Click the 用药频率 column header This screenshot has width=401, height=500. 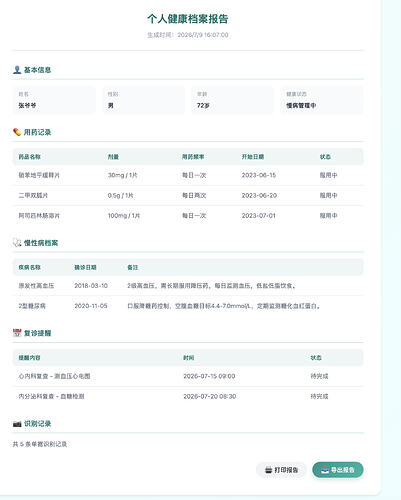(193, 157)
